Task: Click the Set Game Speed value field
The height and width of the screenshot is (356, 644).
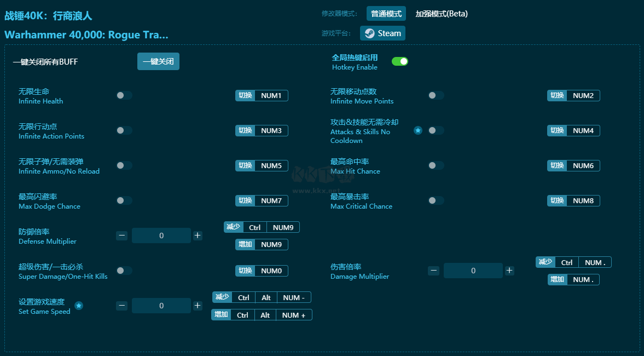Action: [161, 306]
